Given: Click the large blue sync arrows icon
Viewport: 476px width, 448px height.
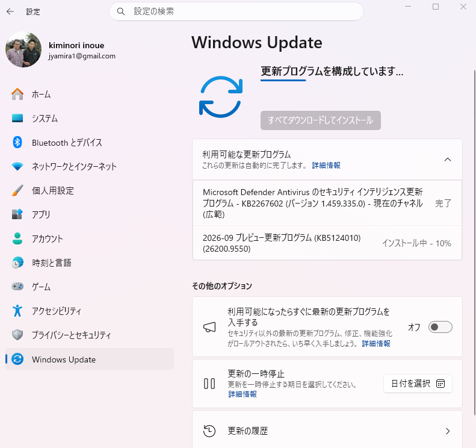Looking at the screenshot, I should click(221, 97).
